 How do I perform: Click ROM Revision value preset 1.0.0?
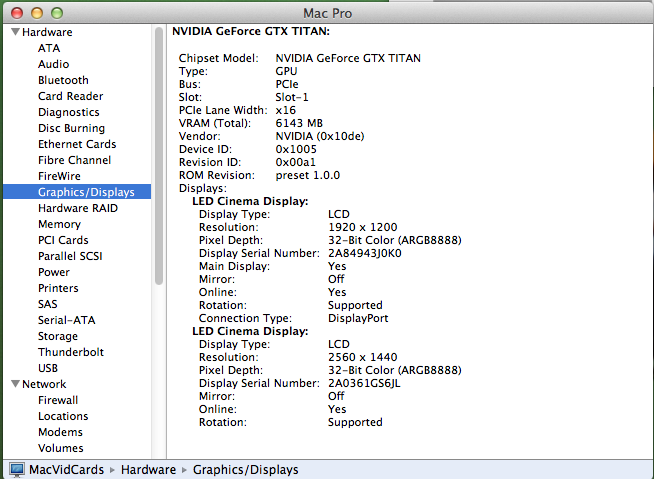click(x=307, y=175)
